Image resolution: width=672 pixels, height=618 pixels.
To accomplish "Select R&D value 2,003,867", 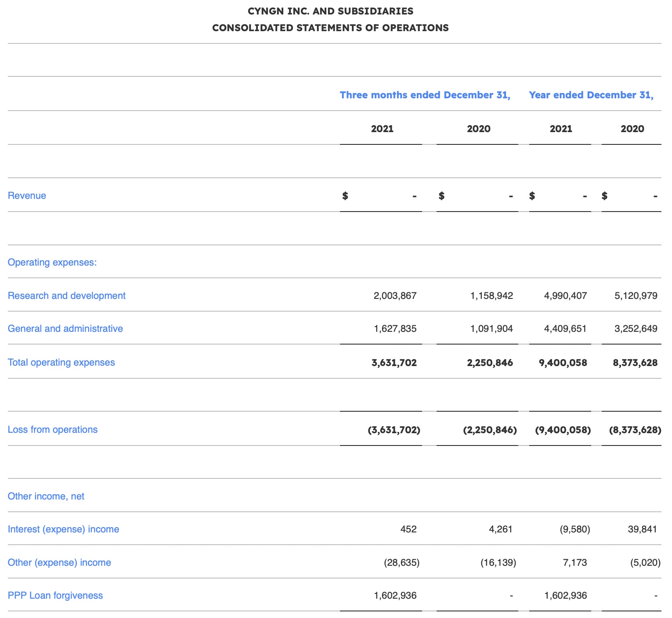I will (395, 296).
